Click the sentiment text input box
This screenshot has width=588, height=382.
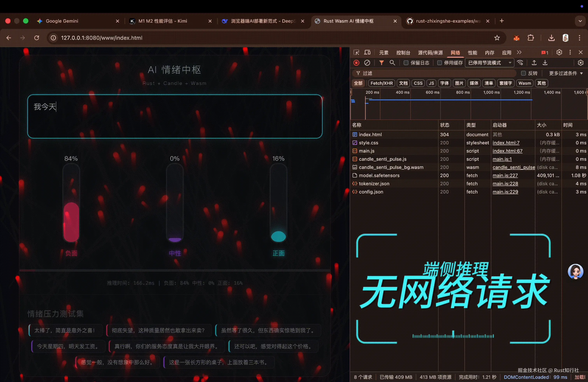pos(175,116)
